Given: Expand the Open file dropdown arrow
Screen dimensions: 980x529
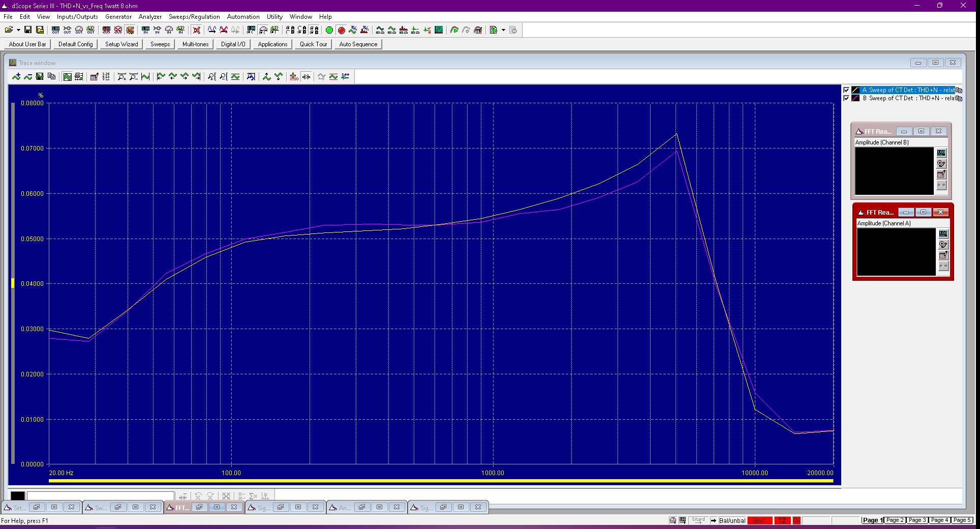Looking at the screenshot, I should pos(18,30).
